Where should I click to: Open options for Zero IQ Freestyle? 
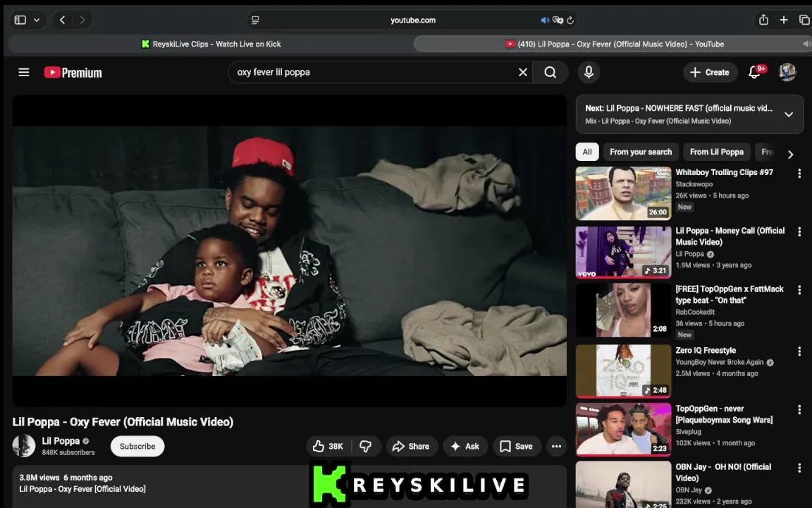point(799,351)
